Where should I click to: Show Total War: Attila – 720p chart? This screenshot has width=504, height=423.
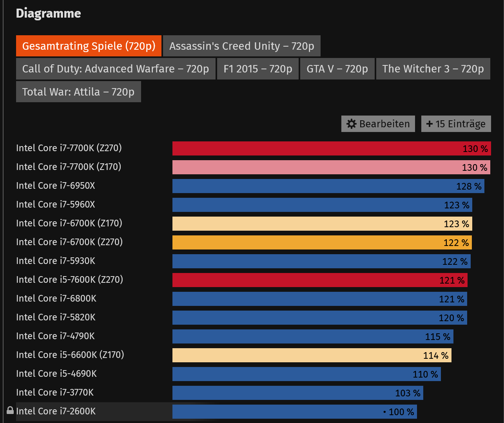click(x=78, y=92)
